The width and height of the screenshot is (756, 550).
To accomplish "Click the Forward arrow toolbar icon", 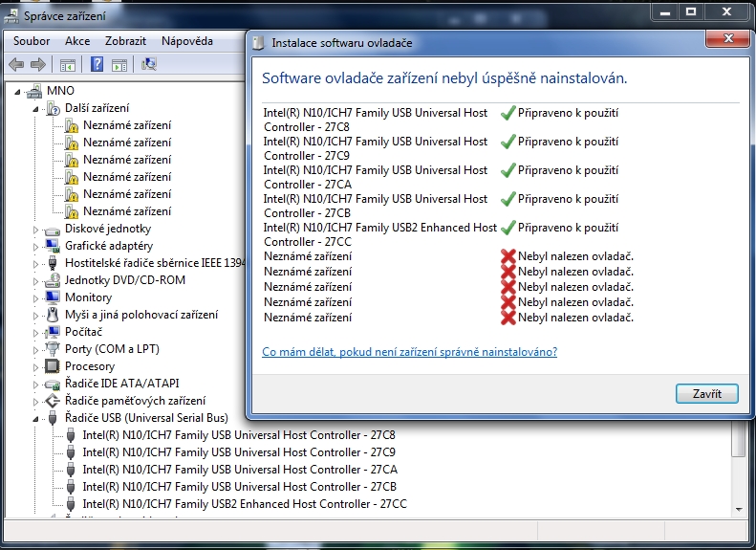I will pyautogui.click(x=37, y=64).
